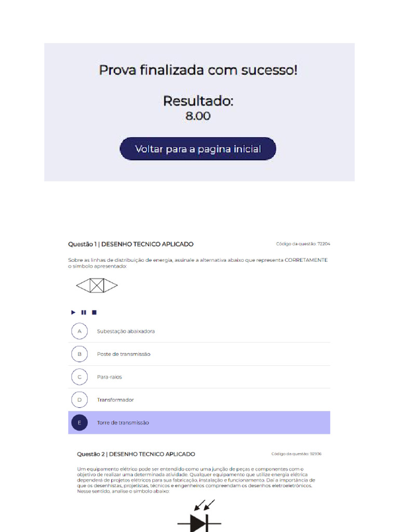
Task: Click the Questão 1 heading
Action: tap(130, 244)
